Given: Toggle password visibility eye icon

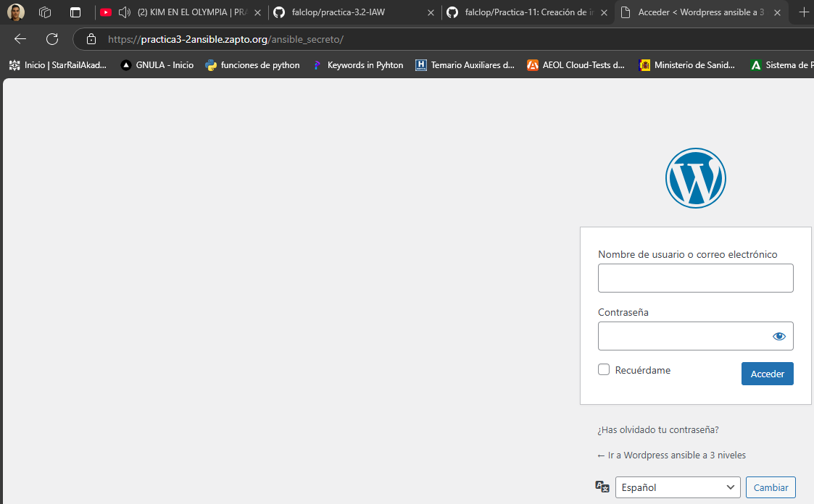Looking at the screenshot, I should point(778,336).
